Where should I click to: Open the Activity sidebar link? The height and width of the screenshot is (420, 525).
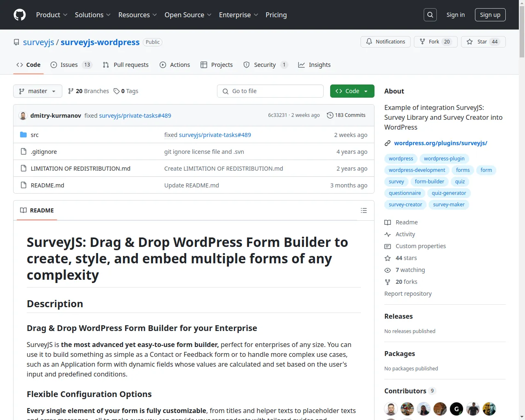coord(400,234)
